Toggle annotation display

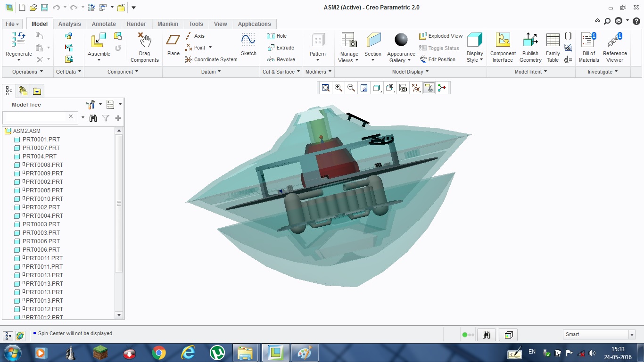click(429, 88)
